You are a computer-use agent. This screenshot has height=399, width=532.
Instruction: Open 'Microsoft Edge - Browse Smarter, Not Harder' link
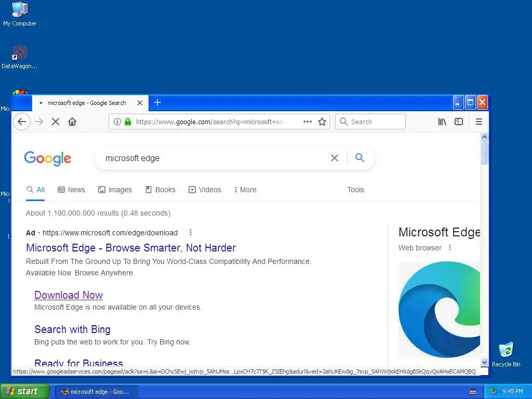point(131,248)
